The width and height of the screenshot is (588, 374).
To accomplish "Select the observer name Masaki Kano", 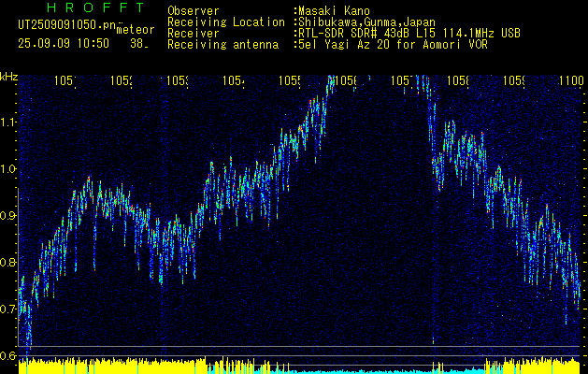I will click(334, 10).
